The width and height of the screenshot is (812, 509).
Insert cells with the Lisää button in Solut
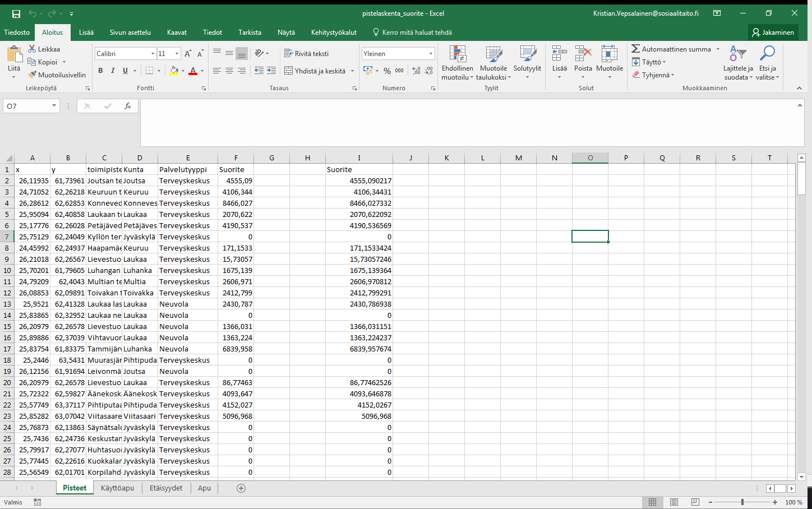tap(559, 63)
